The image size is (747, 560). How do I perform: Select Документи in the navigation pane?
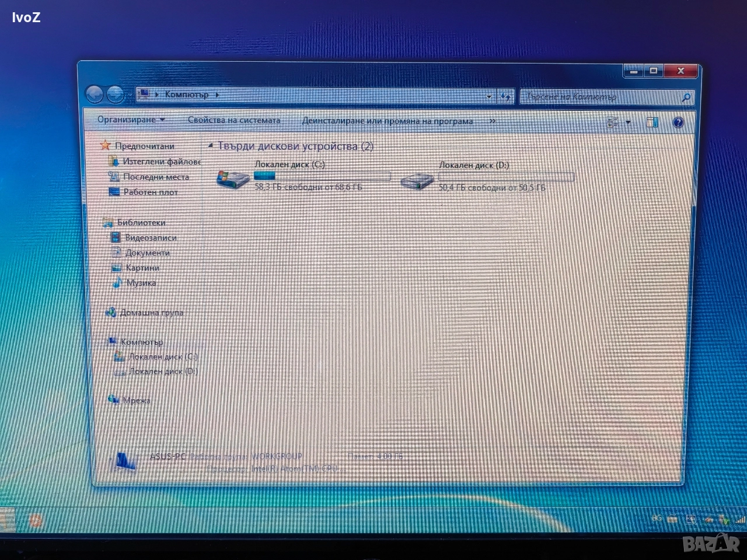click(x=147, y=253)
